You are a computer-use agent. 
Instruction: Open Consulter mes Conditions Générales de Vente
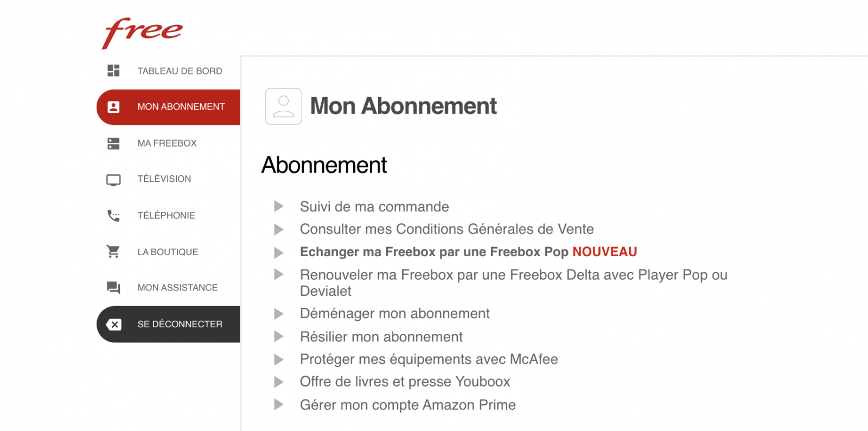446,229
